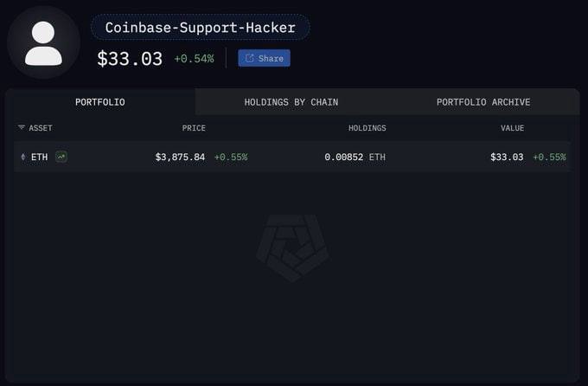Image resolution: width=588 pixels, height=386 pixels.
Task: Select the Coinbase-Support-Hacker entity label
Action: (200, 27)
